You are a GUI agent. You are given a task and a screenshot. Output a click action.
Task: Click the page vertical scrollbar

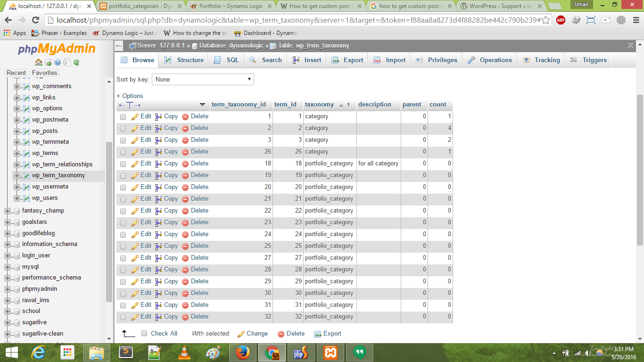pos(640,170)
